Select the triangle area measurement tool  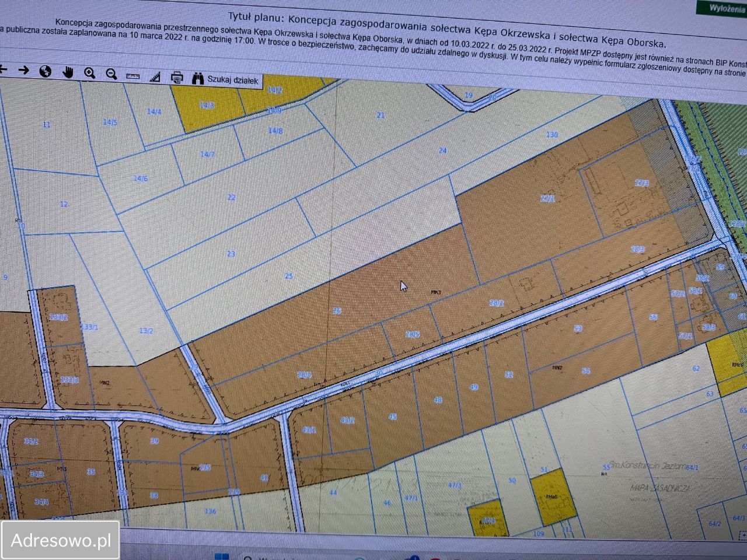(x=155, y=76)
